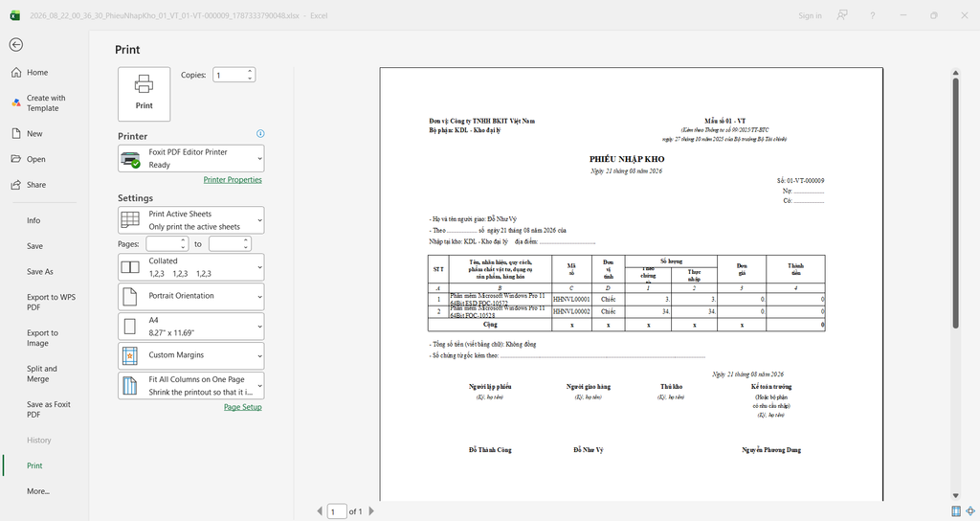Select the Print tab in sidebar
Viewport: 980px width, 521px height.
[34, 466]
